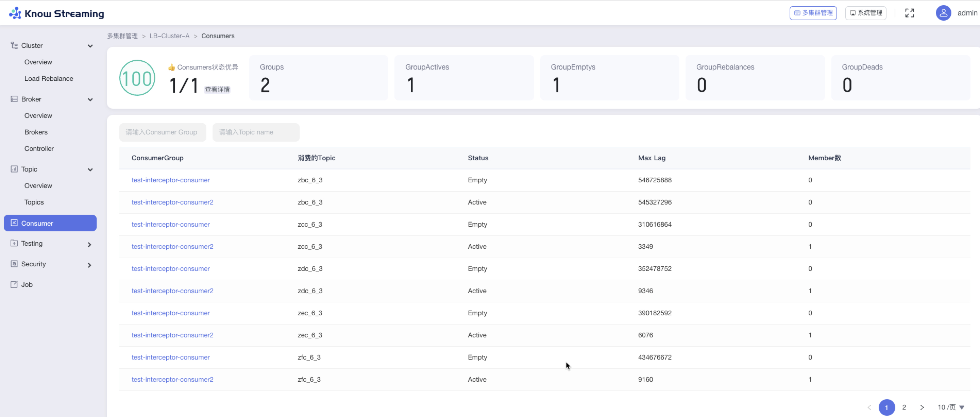Click the Security sidebar icon
Screen dimensions: 980x417
click(14, 264)
